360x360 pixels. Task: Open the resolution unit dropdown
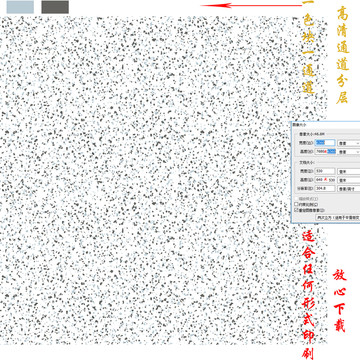(x=349, y=189)
